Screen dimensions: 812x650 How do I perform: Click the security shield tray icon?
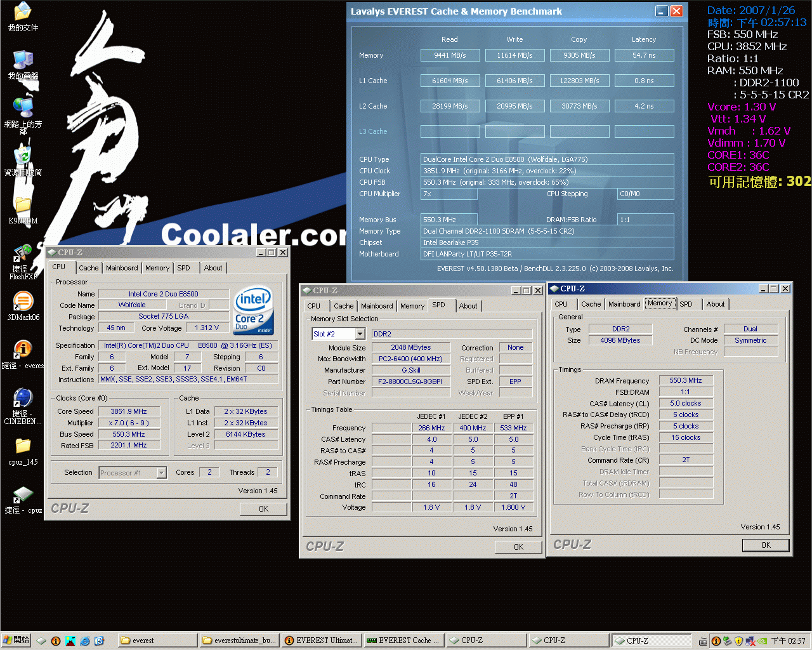[738, 641]
